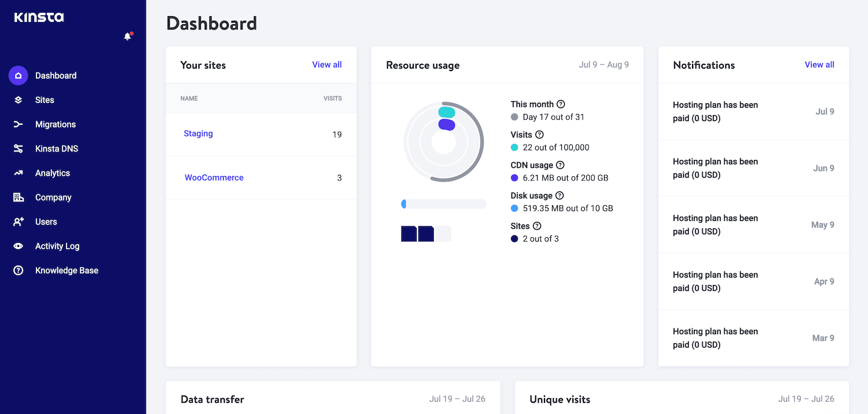Click the Sites quota help icon
This screenshot has width=868, height=414.
(537, 226)
